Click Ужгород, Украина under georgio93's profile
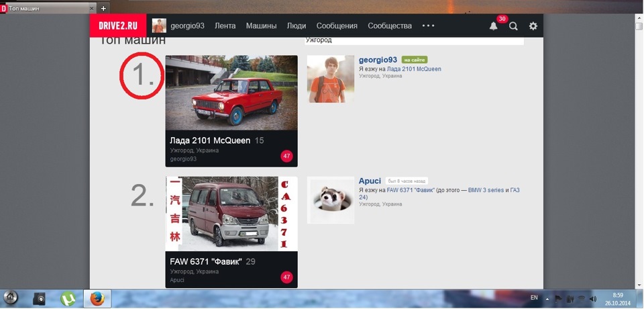 [380, 76]
